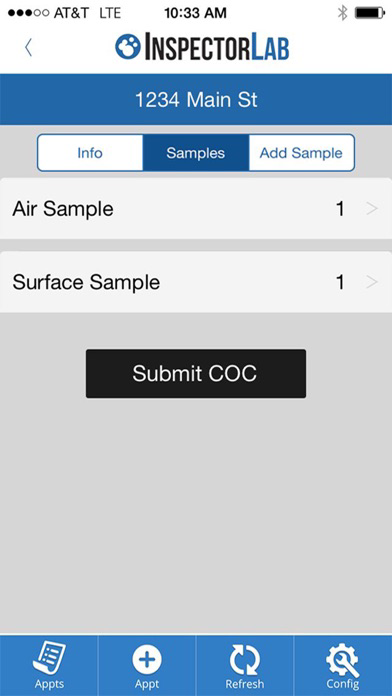Image resolution: width=392 pixels, height=696 pixels.
Task: Tap the Submit COC button
Action: tap(196, 373)
